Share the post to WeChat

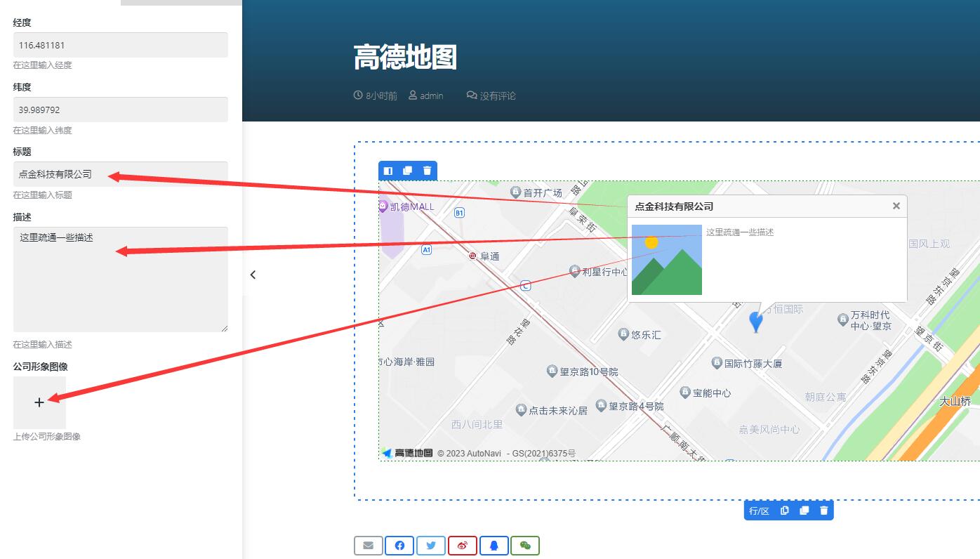pos(525,546)
